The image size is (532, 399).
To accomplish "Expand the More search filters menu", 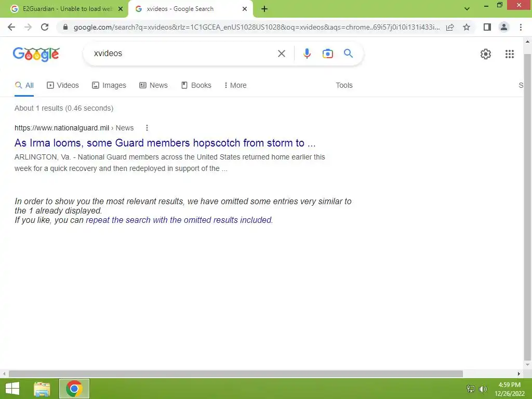I will tap(235, 86).
